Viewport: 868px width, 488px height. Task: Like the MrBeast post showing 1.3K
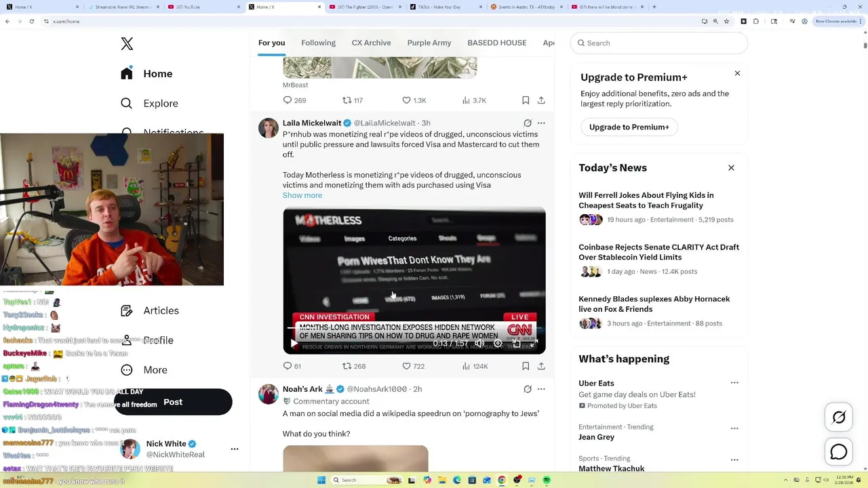click(414, 100)
